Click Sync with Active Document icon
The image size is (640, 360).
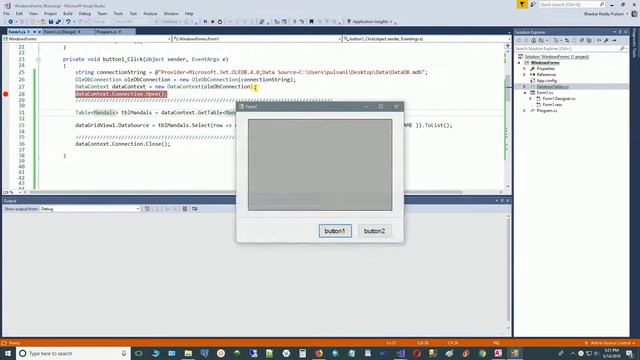pyautogui.click(x=567, y=40)
